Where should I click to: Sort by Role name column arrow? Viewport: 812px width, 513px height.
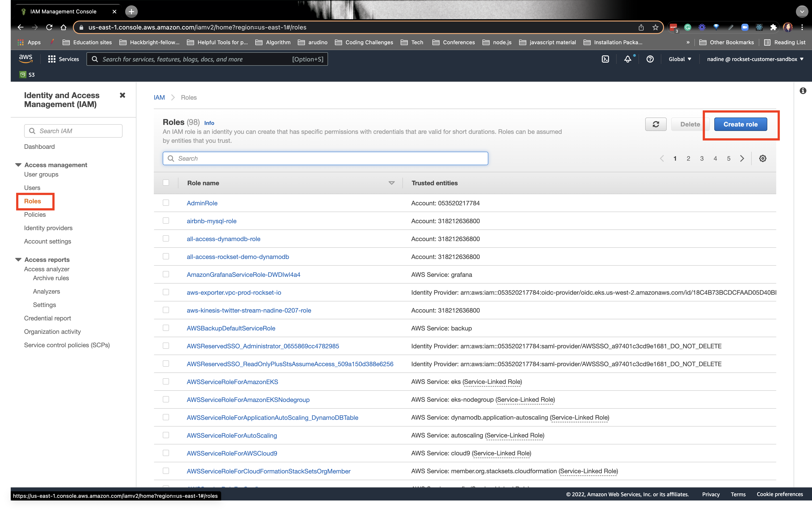click(391, 183)
